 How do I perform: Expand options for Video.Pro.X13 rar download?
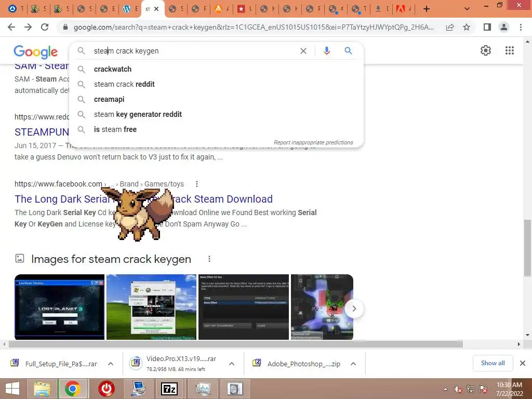coord(232,364)
